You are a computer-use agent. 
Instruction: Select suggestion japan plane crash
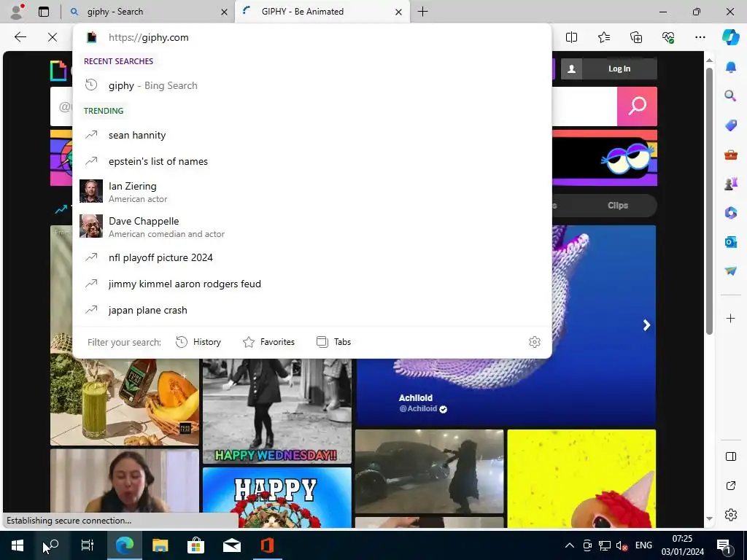(x=312, y=310)
